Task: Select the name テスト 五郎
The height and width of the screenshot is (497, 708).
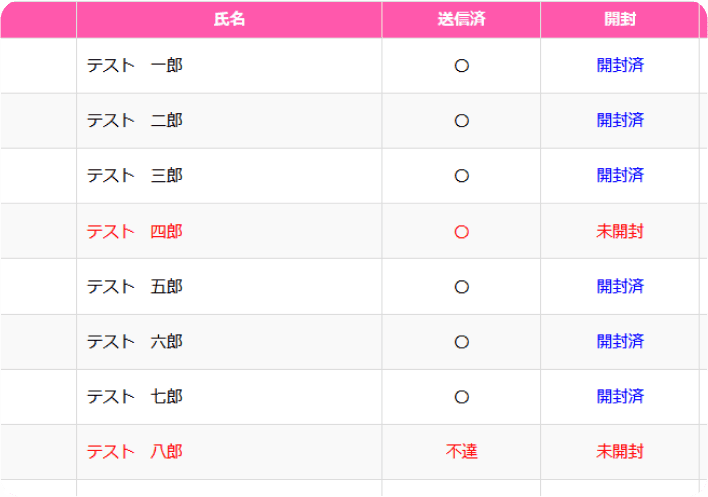Action: (x=135, y=287)
